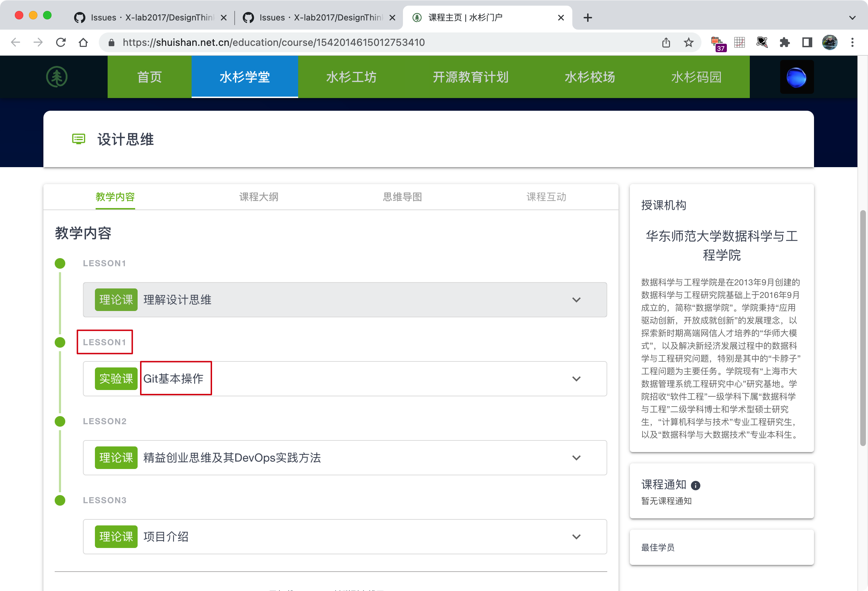
Task: Navigate to 水杉工坊 in the menu
Action: coord(351,77)
